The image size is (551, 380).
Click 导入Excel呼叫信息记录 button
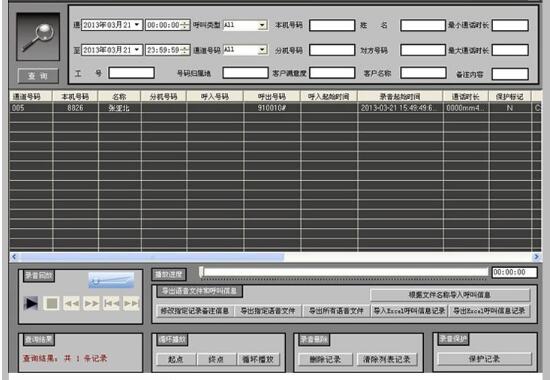409,311
